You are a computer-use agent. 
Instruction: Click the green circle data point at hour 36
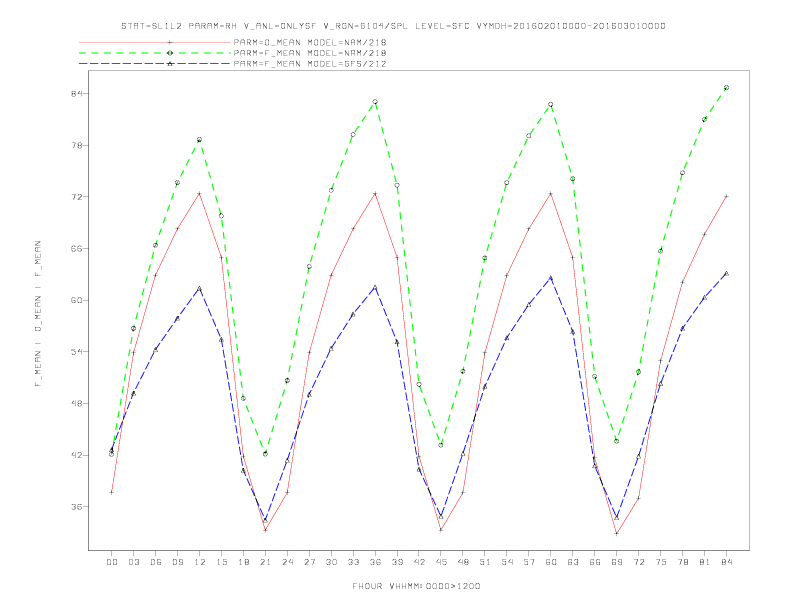click(375, 102)
